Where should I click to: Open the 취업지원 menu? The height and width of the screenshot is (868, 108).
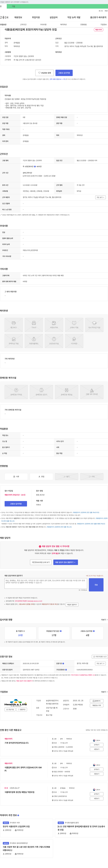[36, 18]
